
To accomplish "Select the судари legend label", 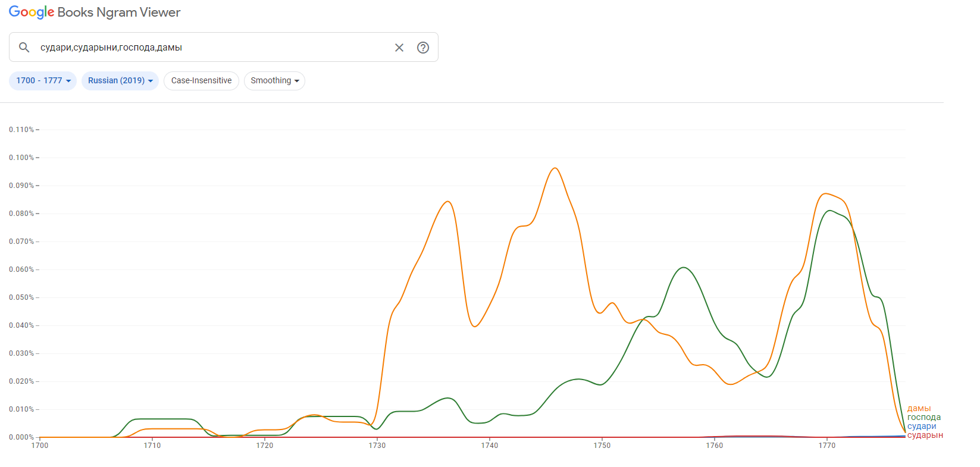I will point(921,427).
